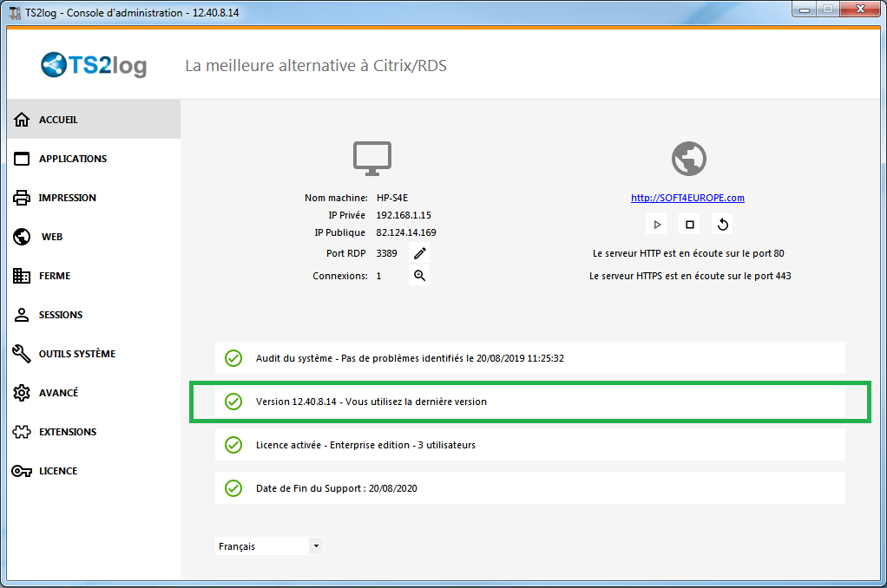The height and width of the screenshot is (588, 887).
Task: Open the Accueil home section
Action: tap(94, 120)
